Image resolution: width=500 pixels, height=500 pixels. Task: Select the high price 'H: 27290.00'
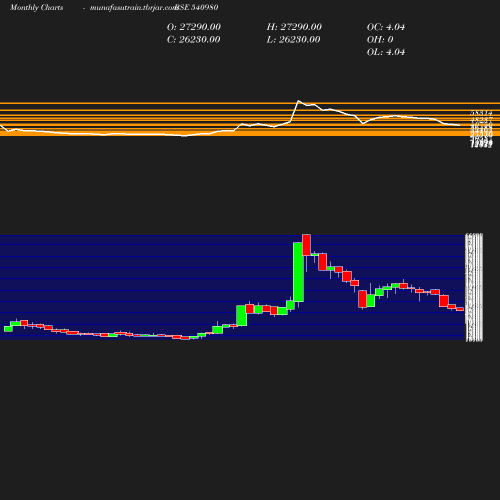click(x=294, y=27)
